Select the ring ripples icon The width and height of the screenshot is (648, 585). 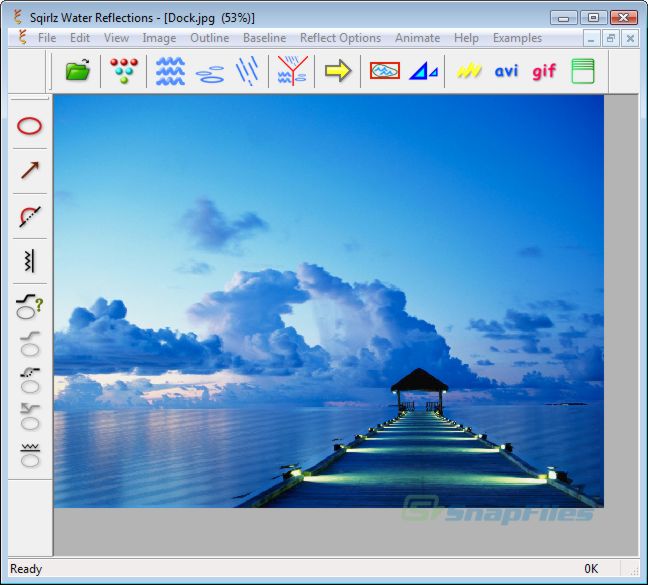(210, 73)
